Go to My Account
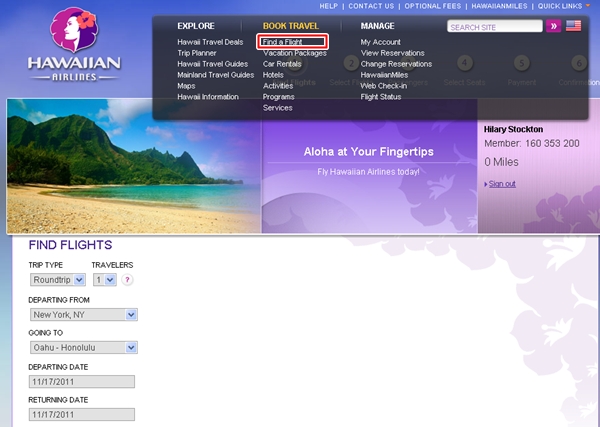This screenshot has width=600, height=427. (x=380, y=42)
